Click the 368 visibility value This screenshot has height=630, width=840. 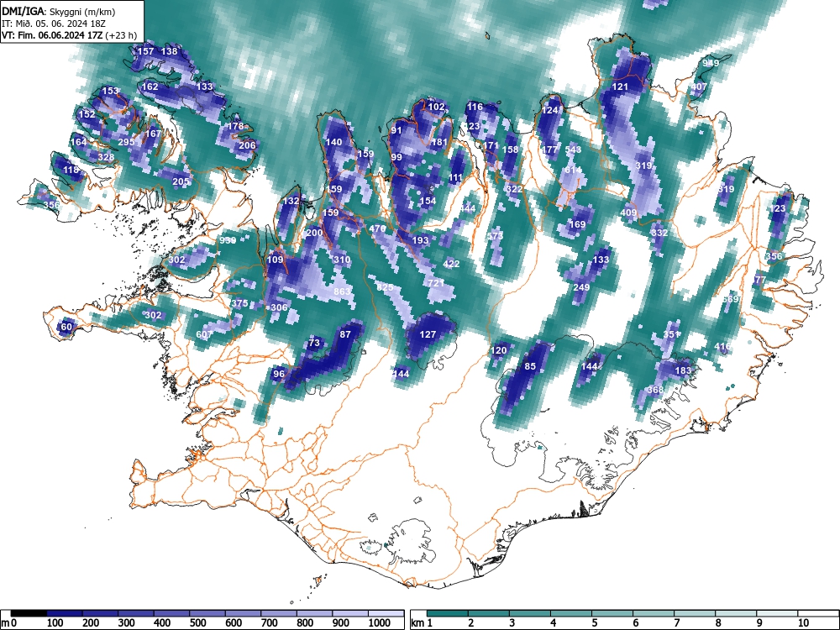coord(656,390)
